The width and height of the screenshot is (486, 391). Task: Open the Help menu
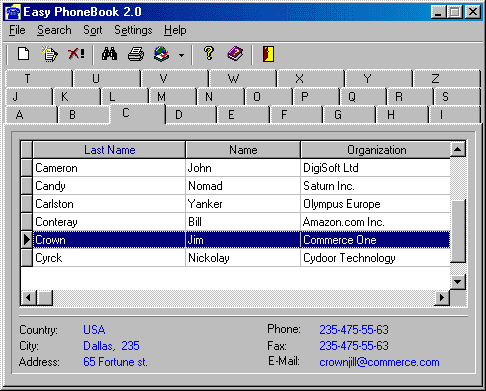pyautogui.click(x=175, y=30)
